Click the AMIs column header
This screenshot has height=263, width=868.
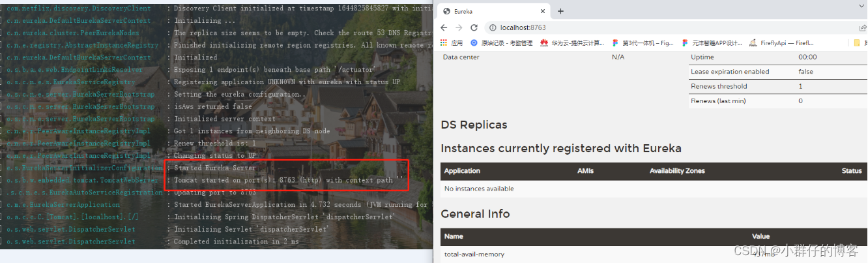[585, 171]
